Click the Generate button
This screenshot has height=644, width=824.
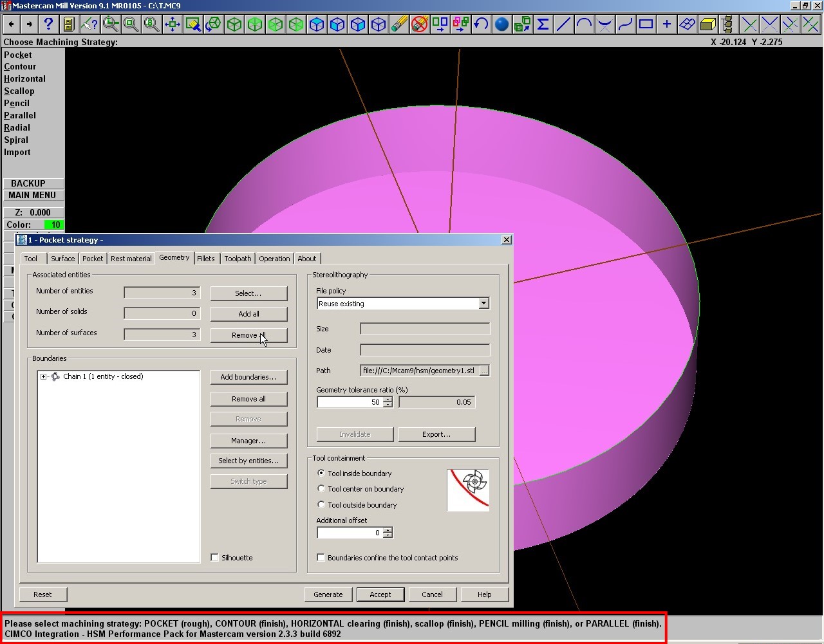click(328, 594)
